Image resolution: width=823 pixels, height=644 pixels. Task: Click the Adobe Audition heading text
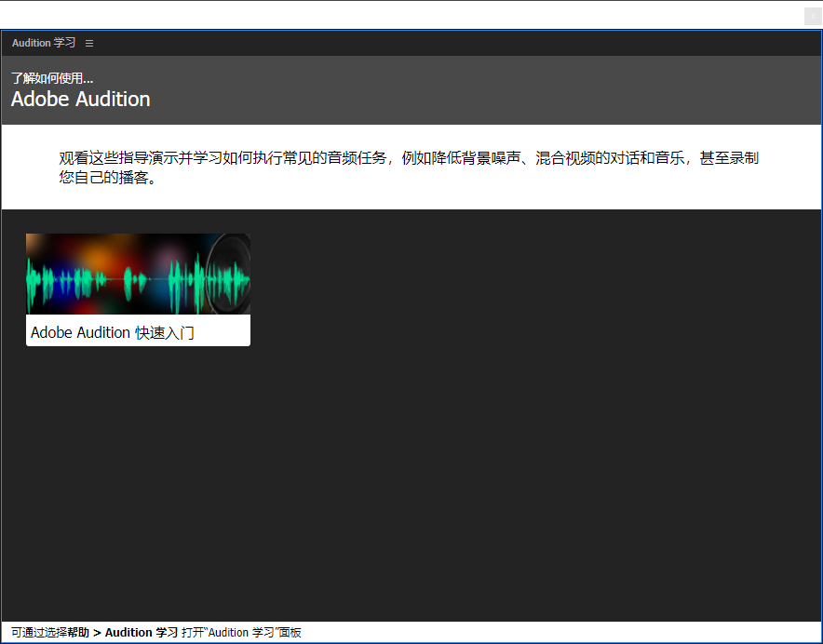pos(81,100)
